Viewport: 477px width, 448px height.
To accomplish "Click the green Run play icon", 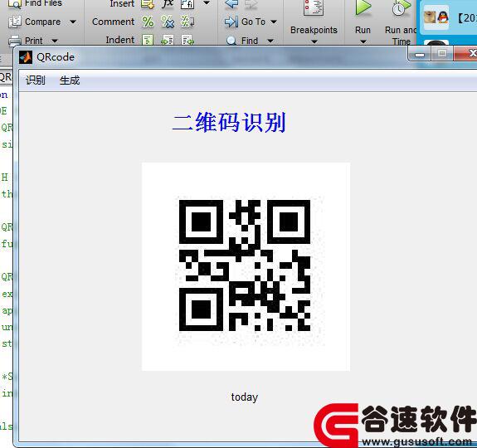I will (x=363, y=7).
